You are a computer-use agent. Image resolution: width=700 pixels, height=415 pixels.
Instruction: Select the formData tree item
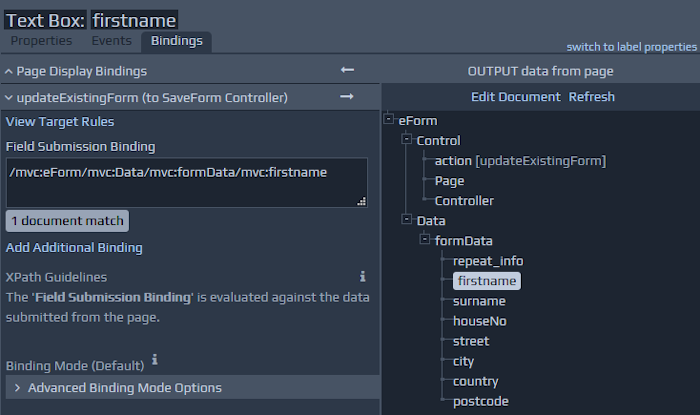pyautogui.click(x=463, y=241)
